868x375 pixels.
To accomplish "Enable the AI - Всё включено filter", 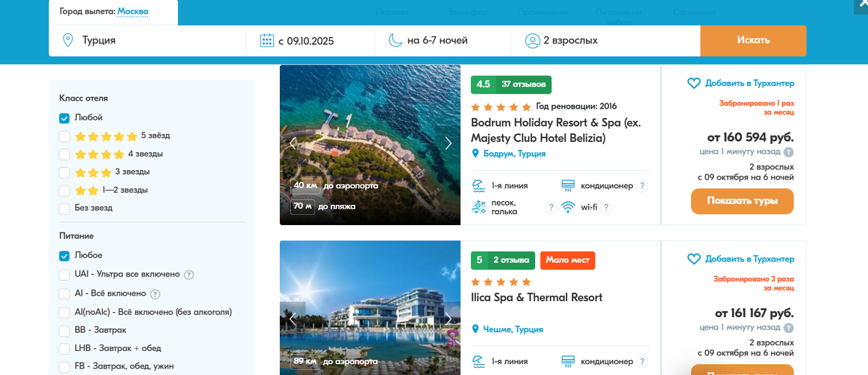I will (x=64, y=294).
